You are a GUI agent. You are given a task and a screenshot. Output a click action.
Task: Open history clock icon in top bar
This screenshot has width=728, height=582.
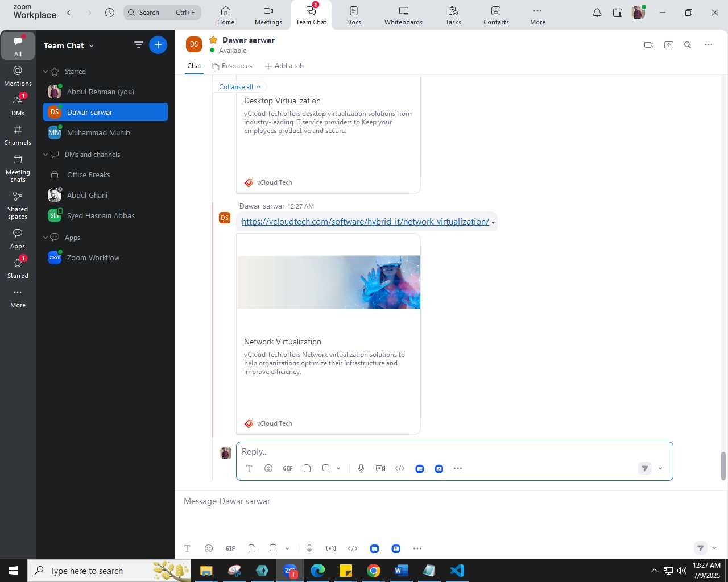pyautogui.click(x=110, y=13)
